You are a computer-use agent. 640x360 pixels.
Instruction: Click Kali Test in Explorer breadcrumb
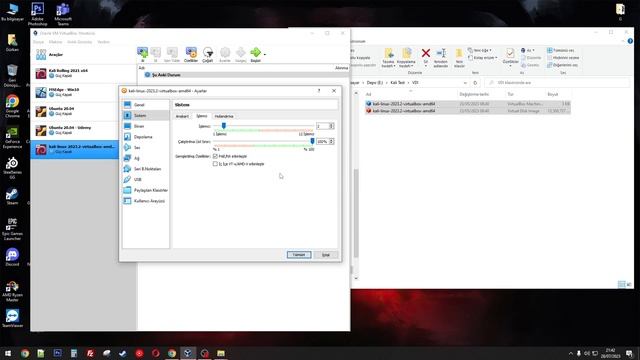(x=398, y=82)
